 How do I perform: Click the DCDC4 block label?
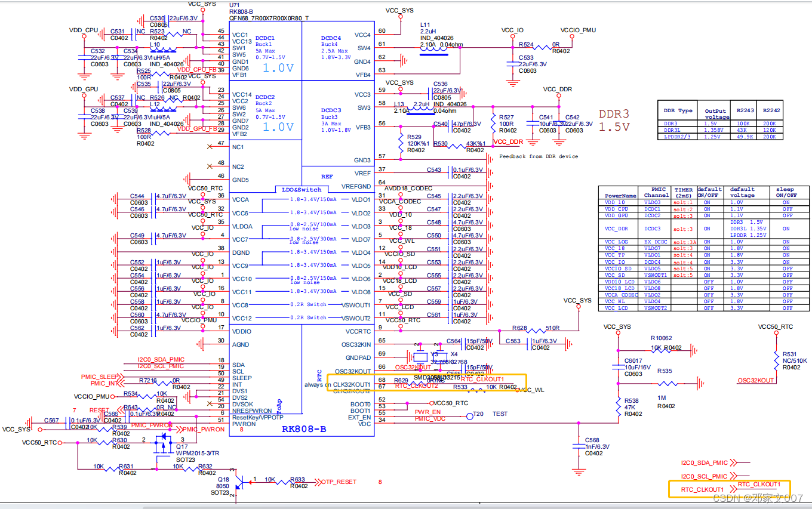coord(331,38)
